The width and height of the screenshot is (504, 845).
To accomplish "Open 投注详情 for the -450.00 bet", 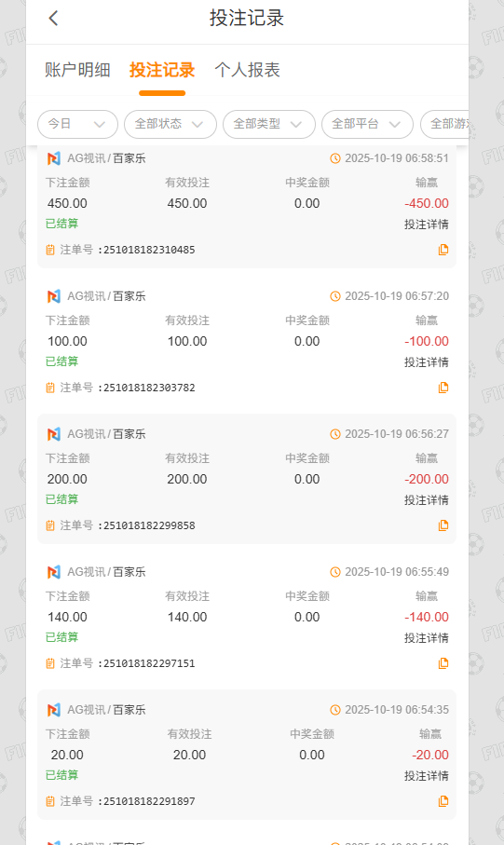I will pyautogui.click(x=427, y=225).
